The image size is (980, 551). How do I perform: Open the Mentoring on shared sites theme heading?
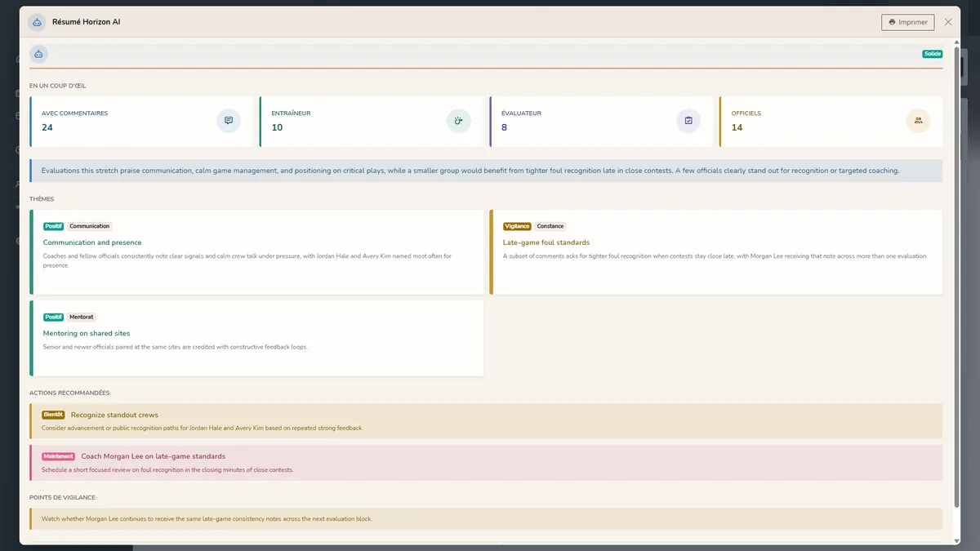point(87,333)
